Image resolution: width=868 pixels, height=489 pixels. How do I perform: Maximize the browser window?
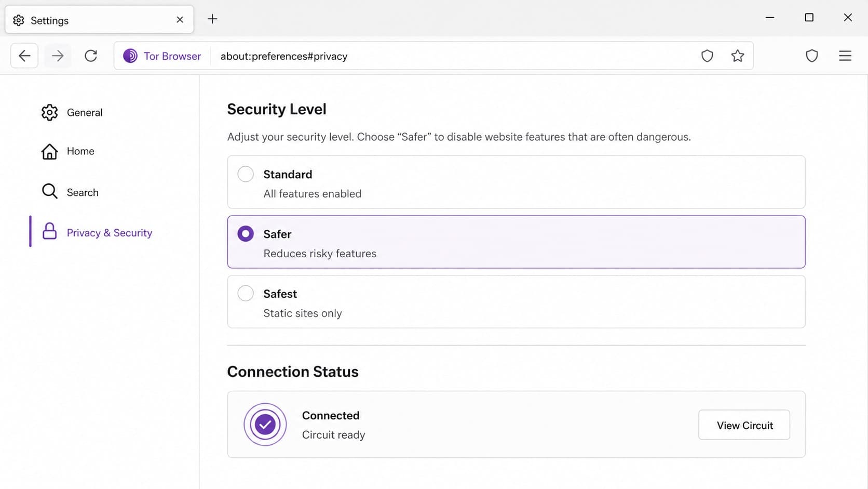point(809,17)
